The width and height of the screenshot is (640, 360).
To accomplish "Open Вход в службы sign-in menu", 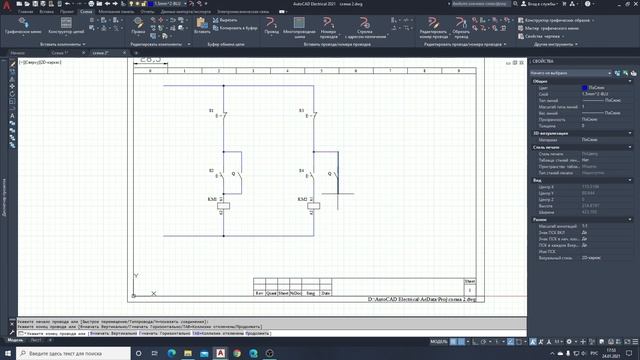I will point(539,4).
